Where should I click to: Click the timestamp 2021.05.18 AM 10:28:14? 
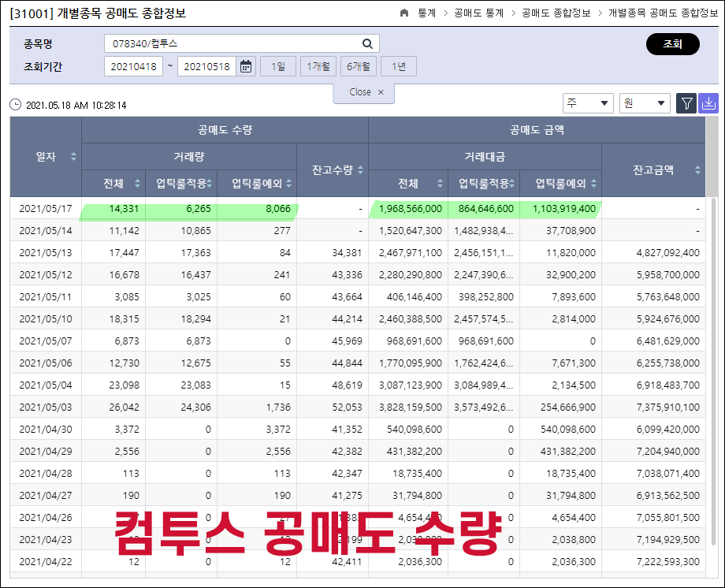[76, 105]
